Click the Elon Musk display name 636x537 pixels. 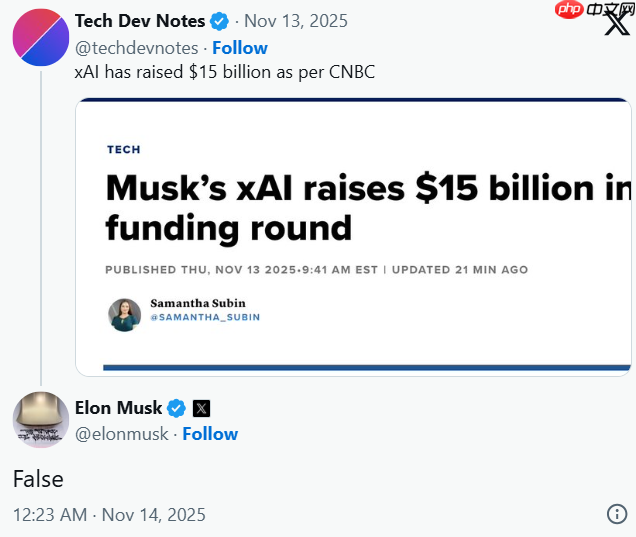118,408
